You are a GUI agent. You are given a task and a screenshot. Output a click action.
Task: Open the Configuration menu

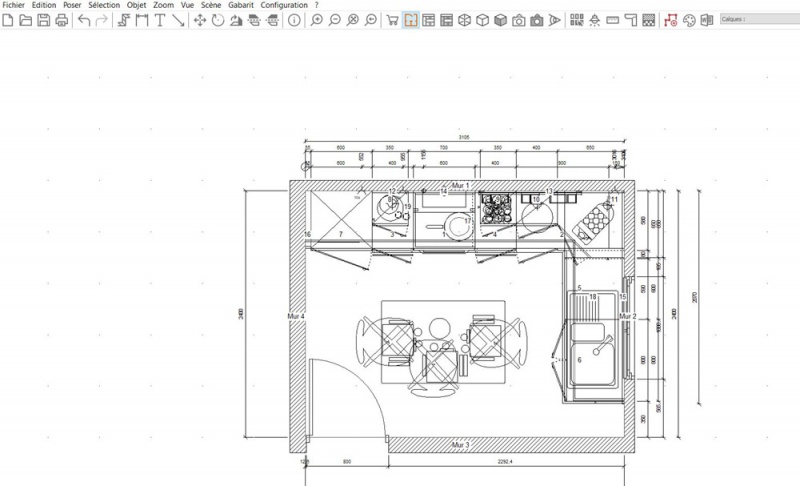tap(284, 5)
